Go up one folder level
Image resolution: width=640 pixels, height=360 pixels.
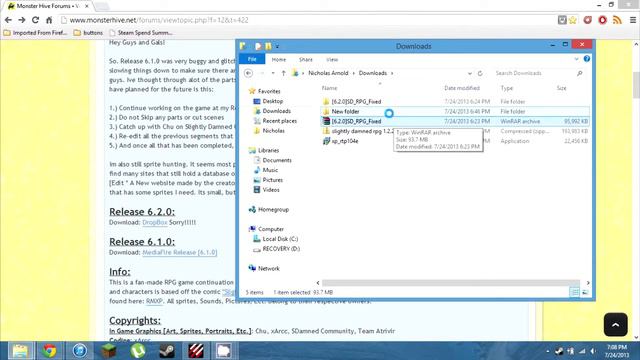(x=284, y=73)
